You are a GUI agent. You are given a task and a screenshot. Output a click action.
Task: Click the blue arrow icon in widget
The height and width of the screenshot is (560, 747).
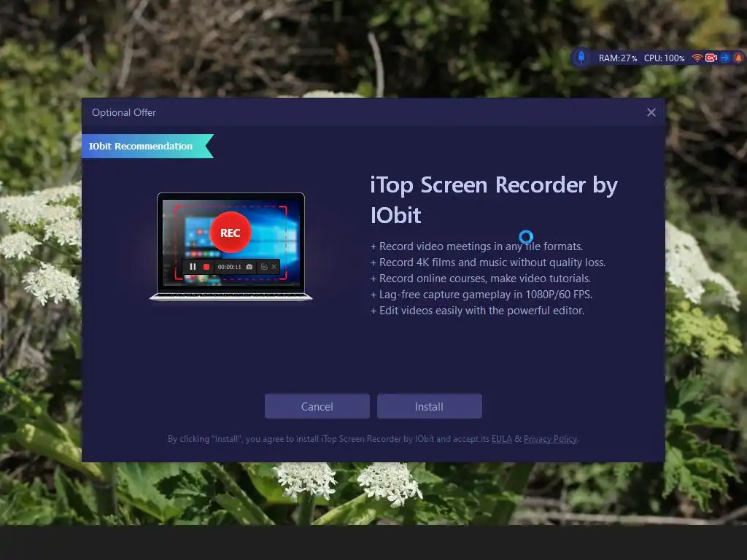[x=725, y=58]
